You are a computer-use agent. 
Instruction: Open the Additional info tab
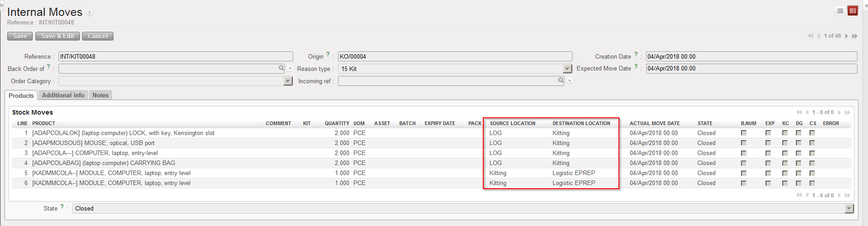click(63, 95)
